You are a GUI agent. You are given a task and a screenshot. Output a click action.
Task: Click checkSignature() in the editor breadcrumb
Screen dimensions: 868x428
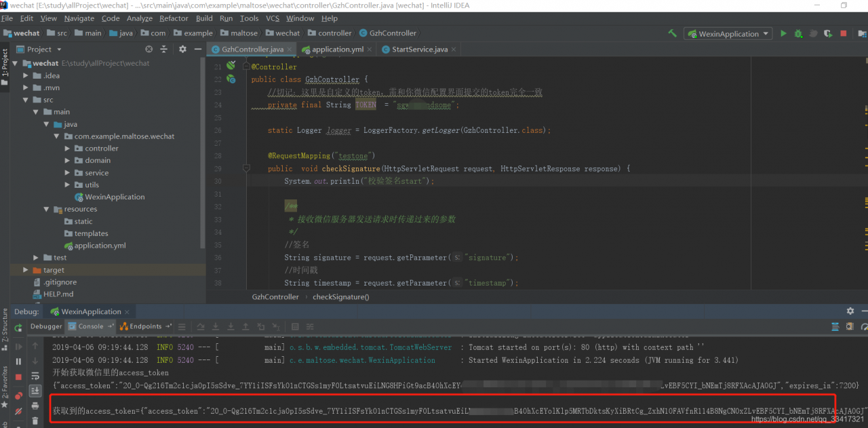click(x=340, y=297)
